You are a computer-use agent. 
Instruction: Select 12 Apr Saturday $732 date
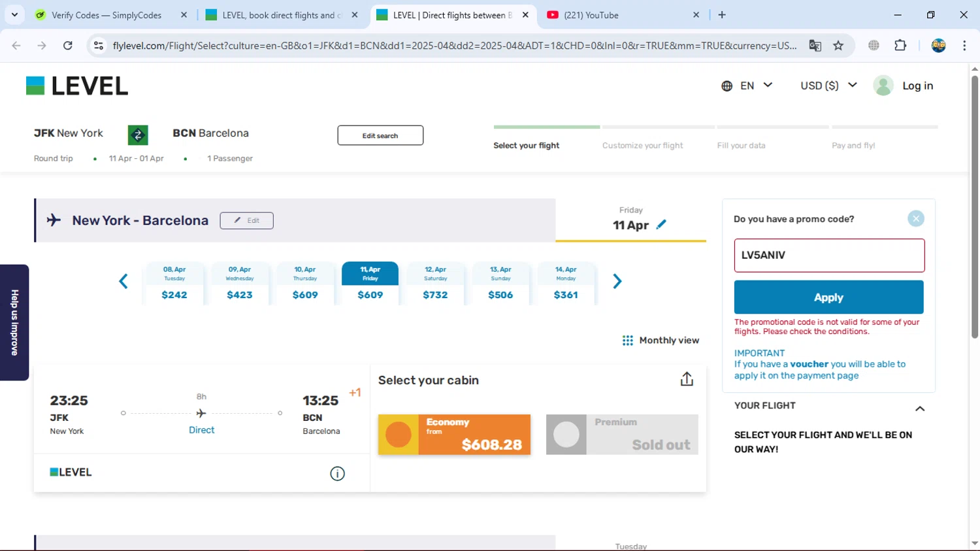click(x=436, y=283)
